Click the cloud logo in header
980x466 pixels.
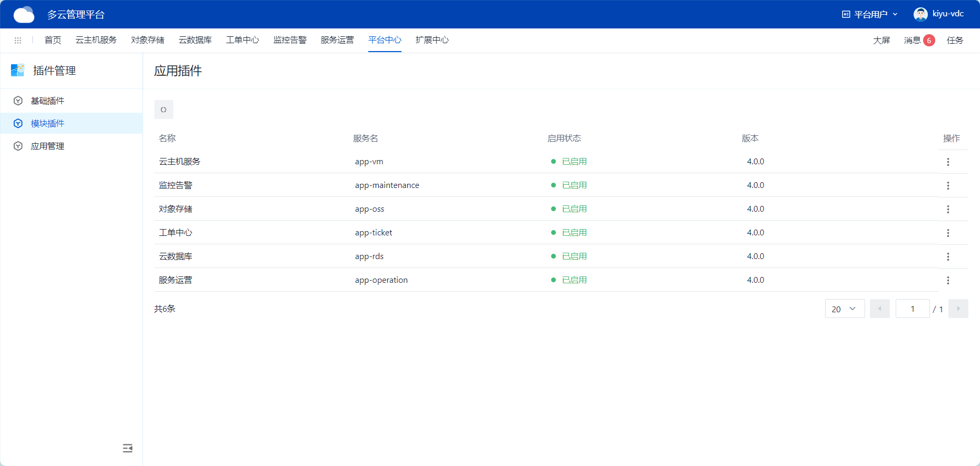tap(24, 15)
